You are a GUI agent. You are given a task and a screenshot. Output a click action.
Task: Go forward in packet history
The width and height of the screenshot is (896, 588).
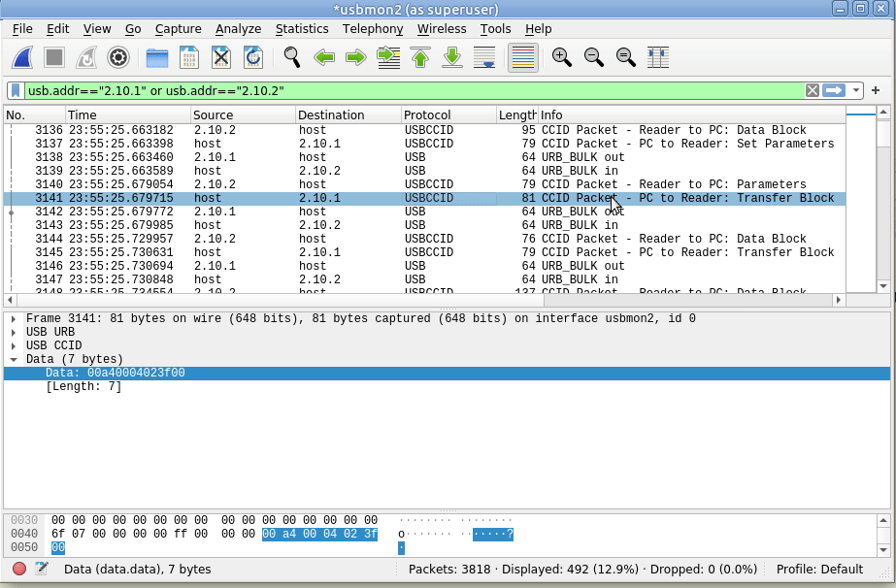[x=356, y=57]
